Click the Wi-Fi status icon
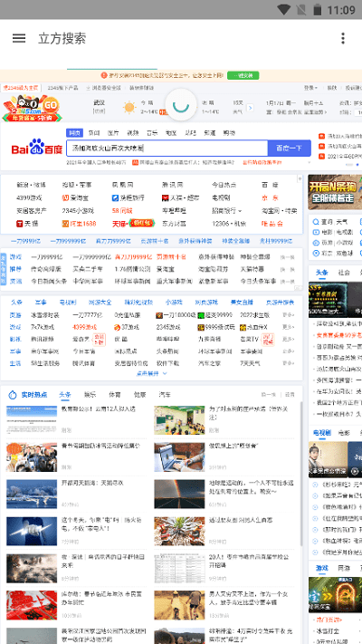The height and width of the screenshot is (644, 362). point(284,9)
